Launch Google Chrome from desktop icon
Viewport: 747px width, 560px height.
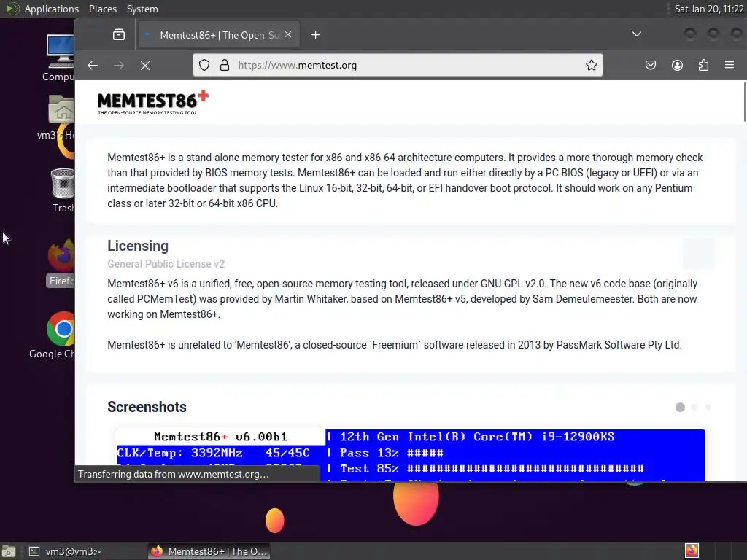[60, 335]
